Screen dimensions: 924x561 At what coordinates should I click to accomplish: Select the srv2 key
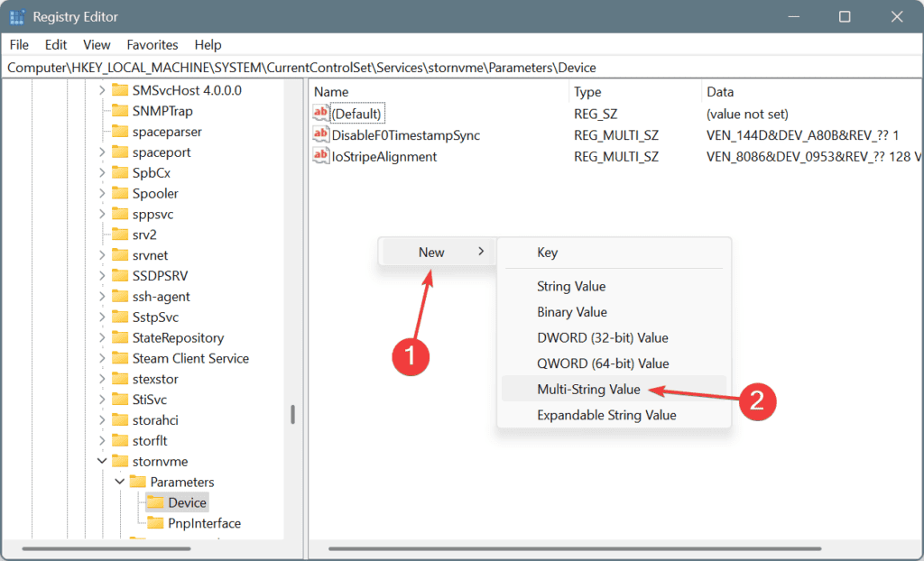coord(144,235)
